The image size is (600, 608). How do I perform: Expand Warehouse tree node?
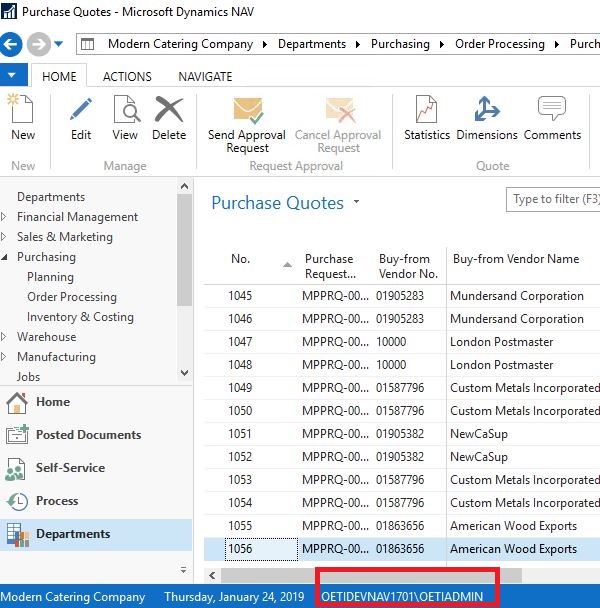click(x=4, y=337)
